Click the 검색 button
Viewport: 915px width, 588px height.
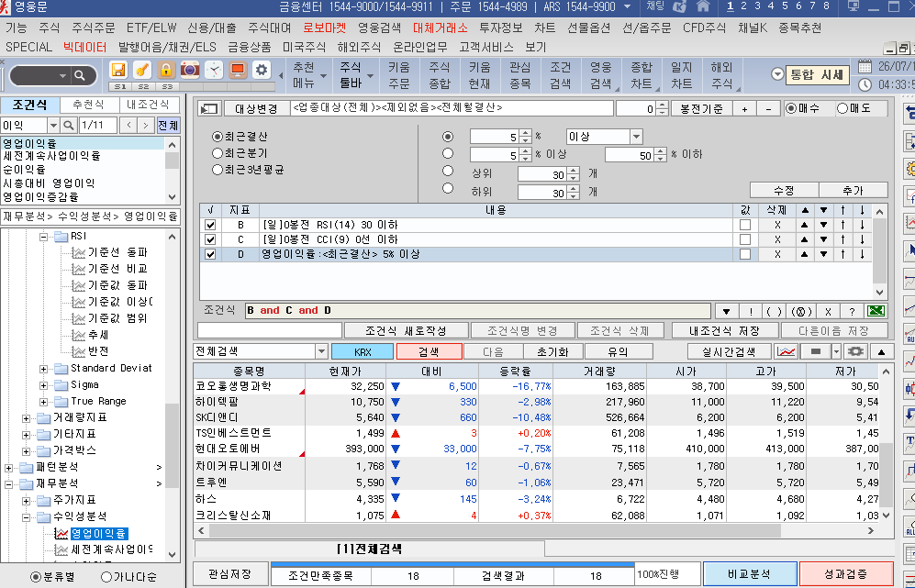click(x=429, y=351)
